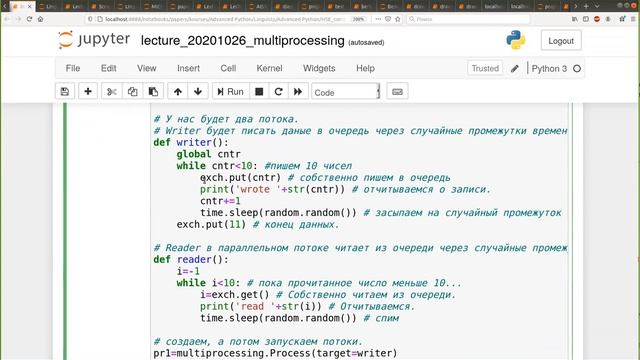640x360 pixels.
Task: Move the selected cell down
Action: click(x=198, y=91)
